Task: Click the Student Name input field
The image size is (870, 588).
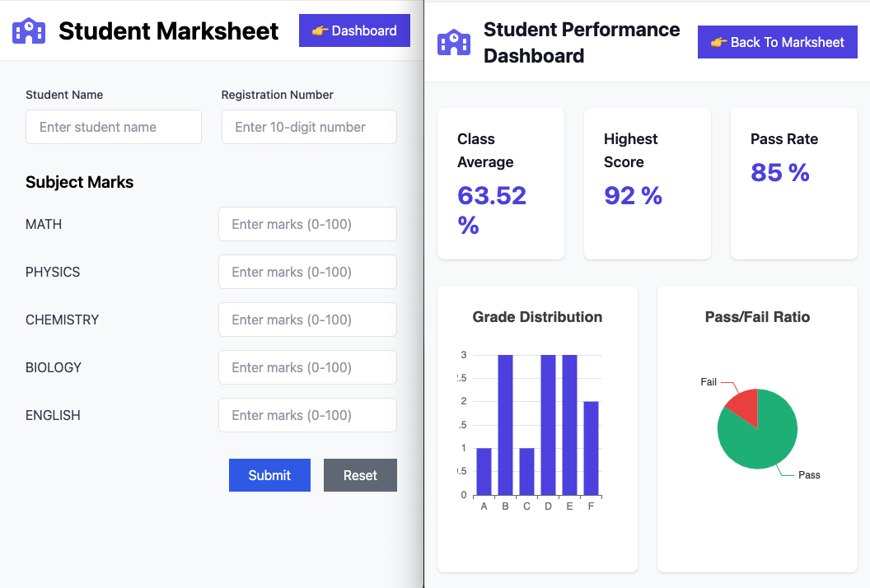Action: coord(113,127)
